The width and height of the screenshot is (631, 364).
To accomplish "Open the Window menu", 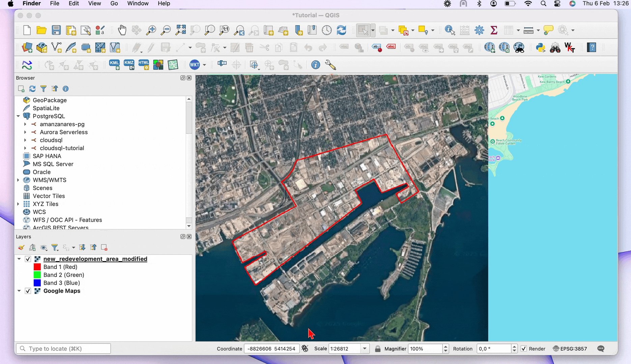I will pyautogui.click(x=138, y=3).
